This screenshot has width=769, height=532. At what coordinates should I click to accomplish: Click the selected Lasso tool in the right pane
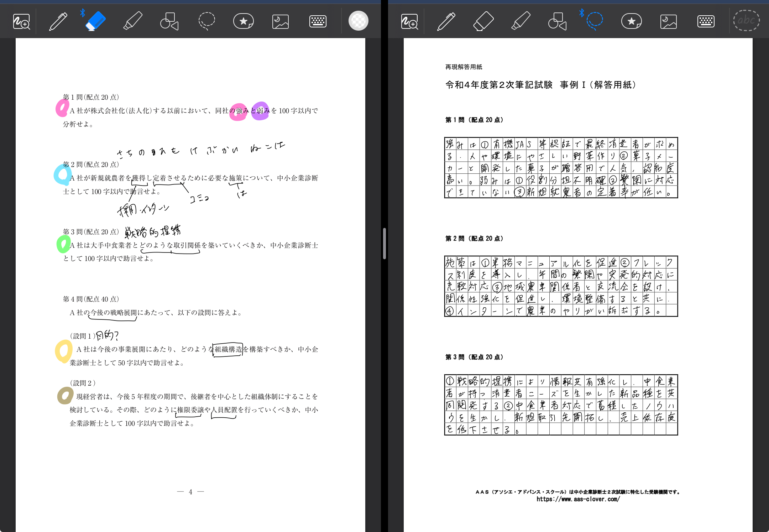click(595, 21)
